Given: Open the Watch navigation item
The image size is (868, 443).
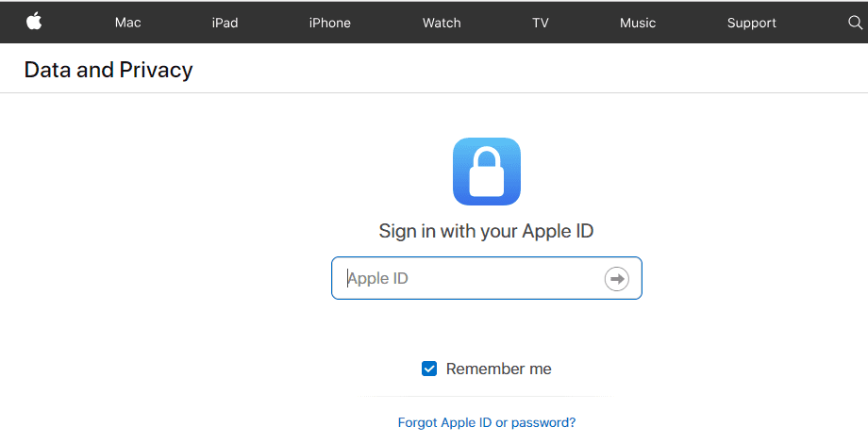Looking at the screenshot, I should coord(442,23).
